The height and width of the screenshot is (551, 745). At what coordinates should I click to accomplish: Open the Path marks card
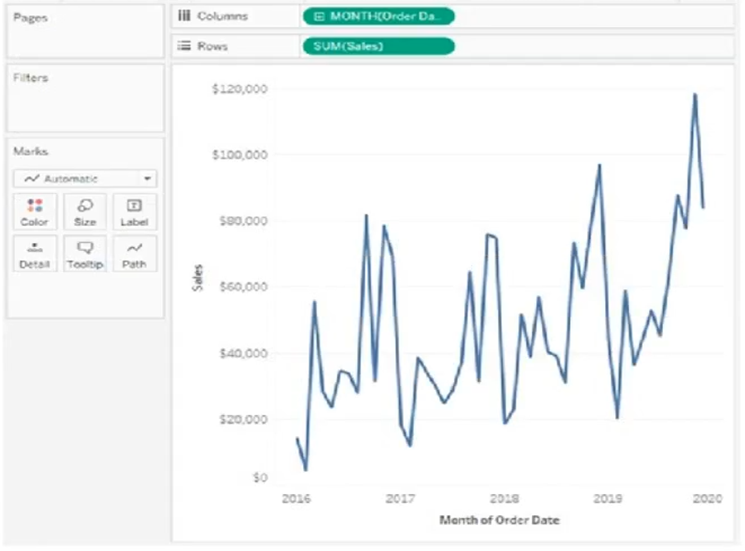pos(134,254)
